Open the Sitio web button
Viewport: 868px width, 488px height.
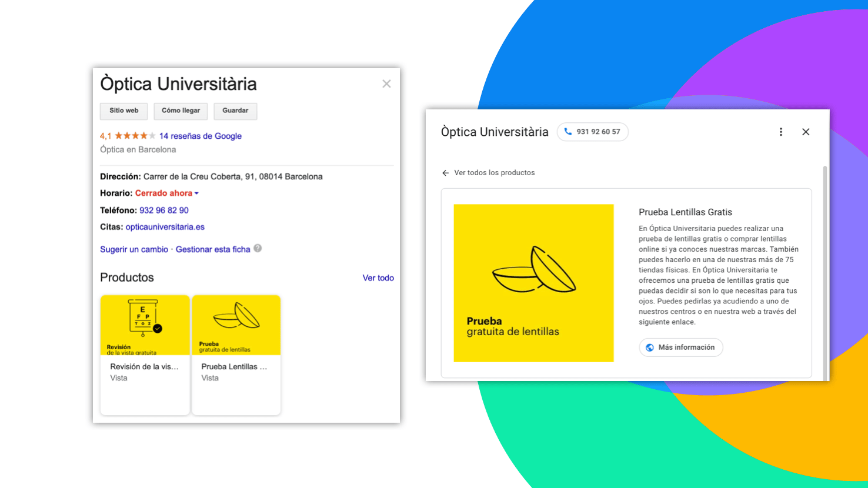[x=124, y=111]
